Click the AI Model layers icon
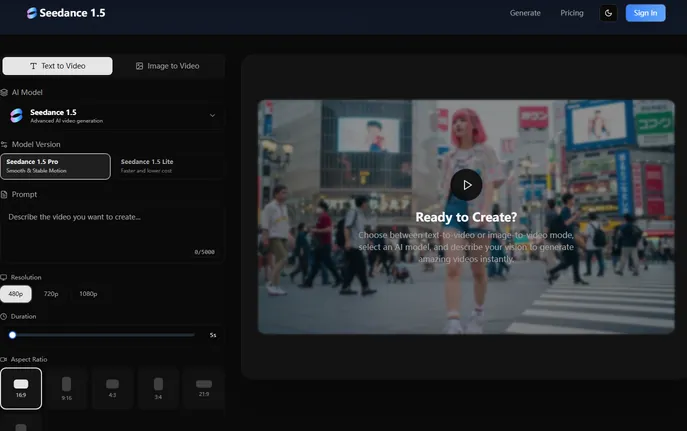This screenshot has height=431, width=687. click(4, 92)
